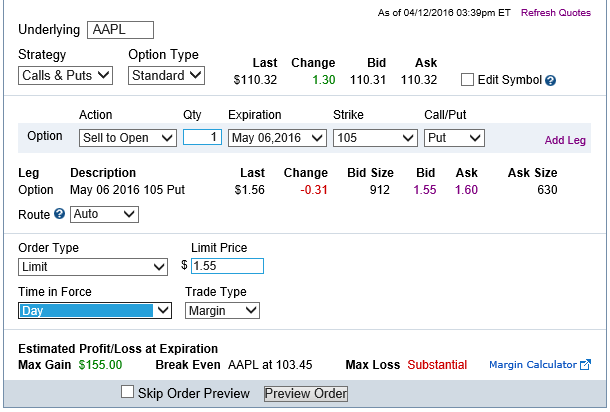The height and width of the screenshot is (412, 610).
Task: Expand the Strike 105 dropdown
Action: [375, 138]
